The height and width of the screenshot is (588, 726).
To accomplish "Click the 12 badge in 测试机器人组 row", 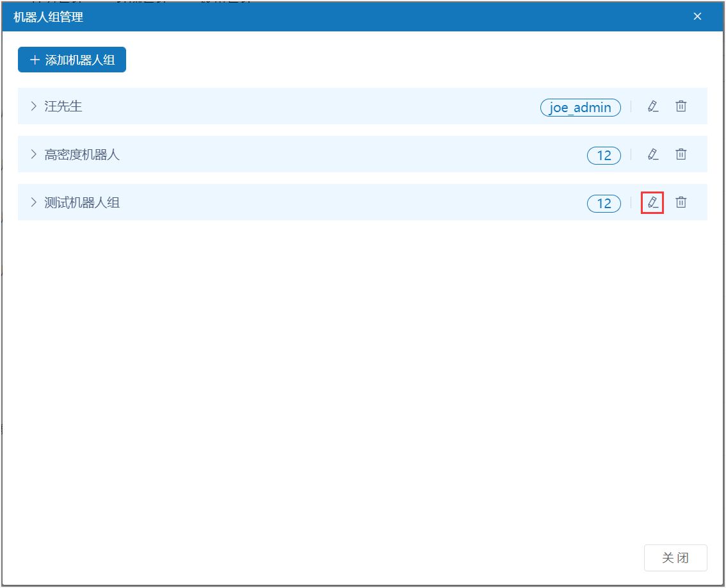I will (x=604, y=204).
